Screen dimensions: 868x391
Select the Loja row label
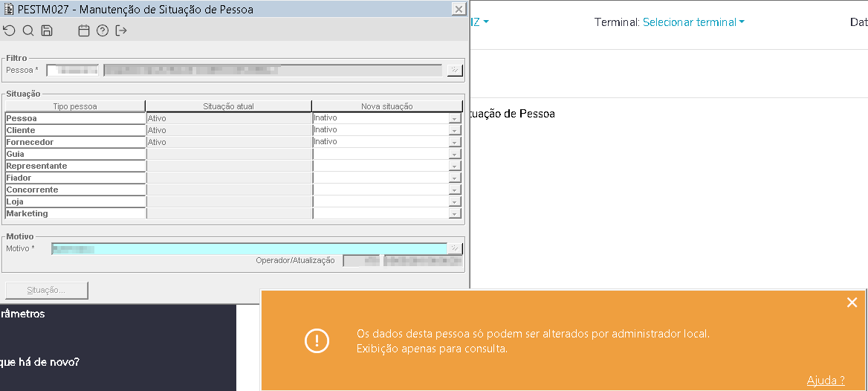click(75, 201)
